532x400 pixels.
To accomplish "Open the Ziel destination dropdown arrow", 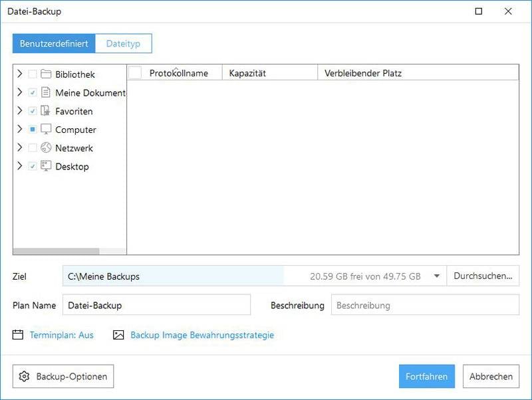I will tap(437, 276).
